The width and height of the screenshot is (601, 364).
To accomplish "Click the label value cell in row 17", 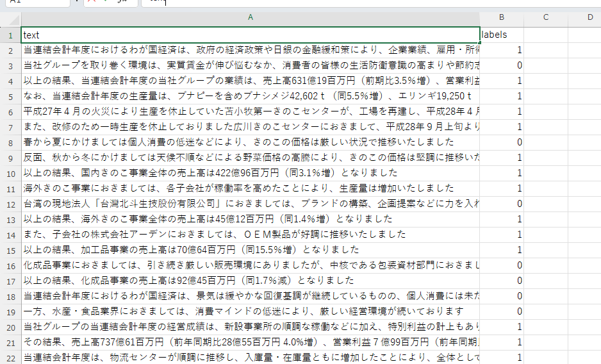I will [502, 280].
